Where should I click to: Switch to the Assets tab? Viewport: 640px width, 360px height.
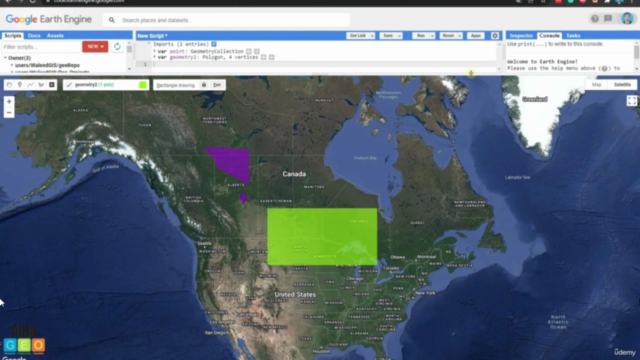coord(55,36)
